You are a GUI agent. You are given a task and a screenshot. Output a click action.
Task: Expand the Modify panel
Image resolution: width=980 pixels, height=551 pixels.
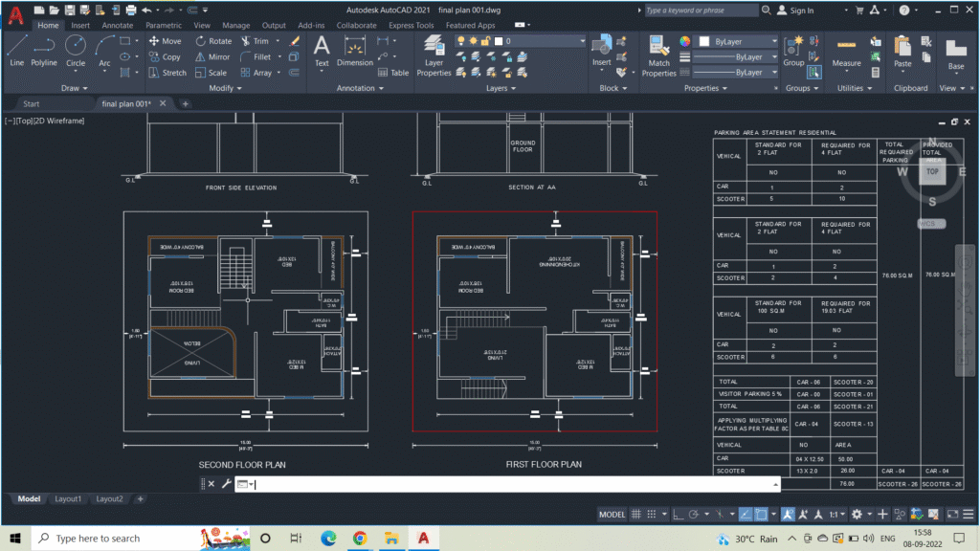[225, 88]
